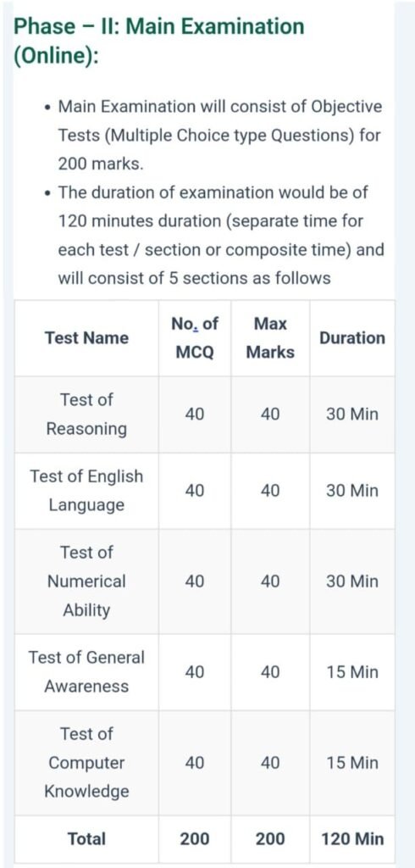Click the Test of Numerical Ability cell
415x868 pixels.
[x=86, y=581]
